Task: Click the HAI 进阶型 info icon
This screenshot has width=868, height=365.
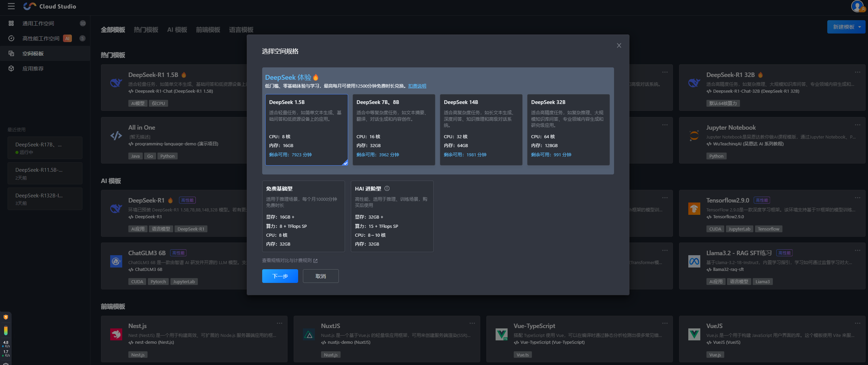Action: tap(387, 188)
